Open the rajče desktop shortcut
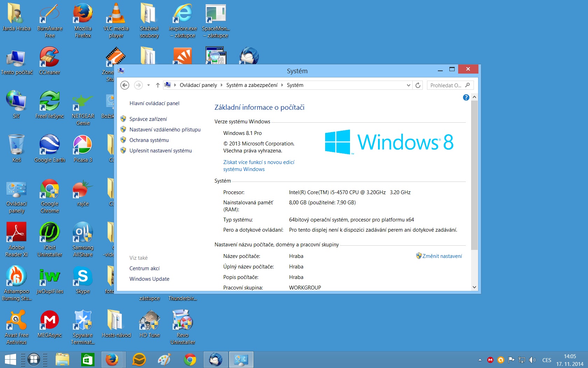588x368 pixels. click(83, 193)
